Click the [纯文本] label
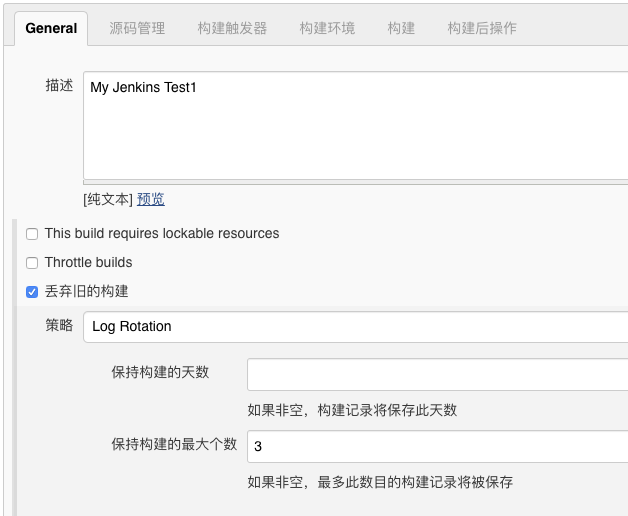Viewport: 628px width, 516px height. pos(108,199)
